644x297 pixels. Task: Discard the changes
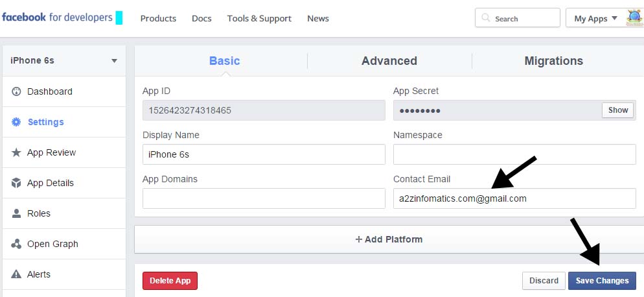[544, 281]
